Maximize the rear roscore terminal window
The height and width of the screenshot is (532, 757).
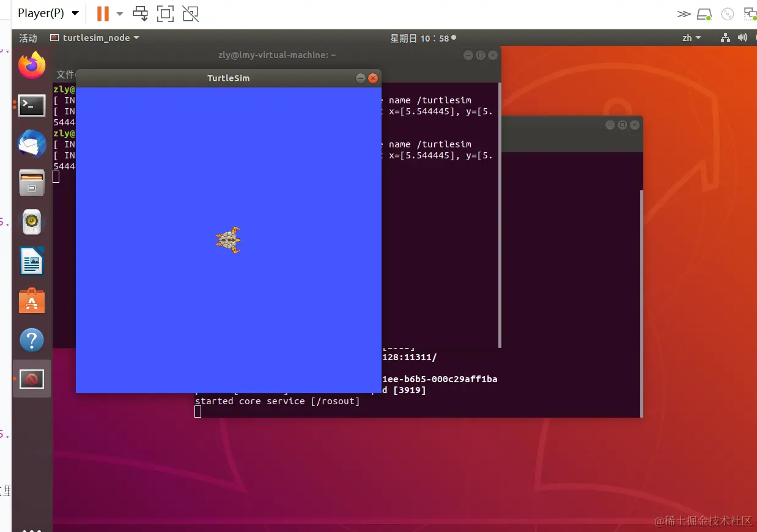(x=622, y=125)
